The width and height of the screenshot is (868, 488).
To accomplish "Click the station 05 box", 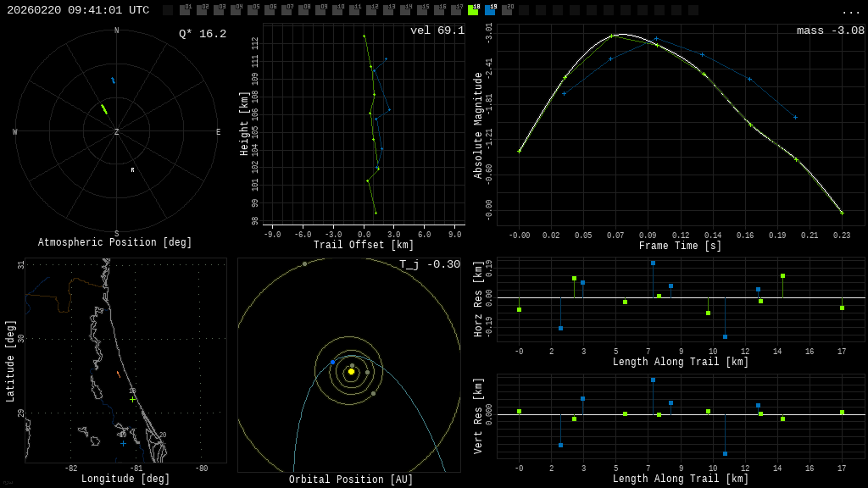I will [x=253, y=10].
